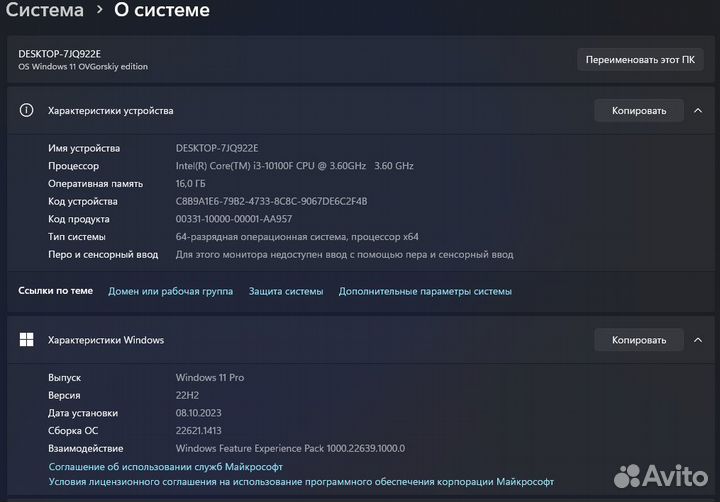Click the Ссылки по теме label
720x502 pixels.
point(56,290)
